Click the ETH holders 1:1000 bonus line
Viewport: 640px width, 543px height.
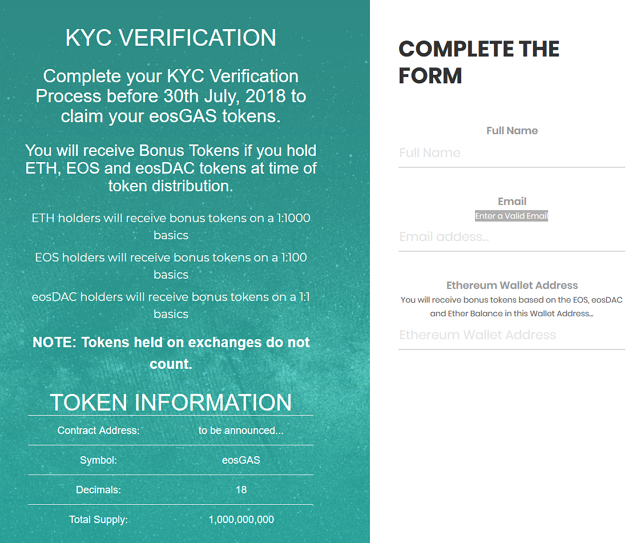(171, 227)
